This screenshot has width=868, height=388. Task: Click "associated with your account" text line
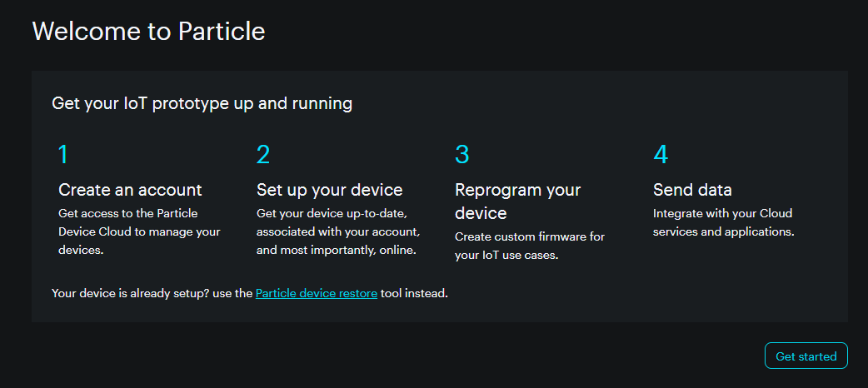click(x=338, y=231)
